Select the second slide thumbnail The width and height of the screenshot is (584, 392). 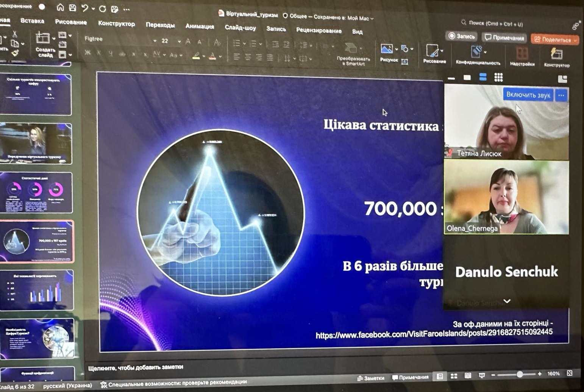click(37, 142)
